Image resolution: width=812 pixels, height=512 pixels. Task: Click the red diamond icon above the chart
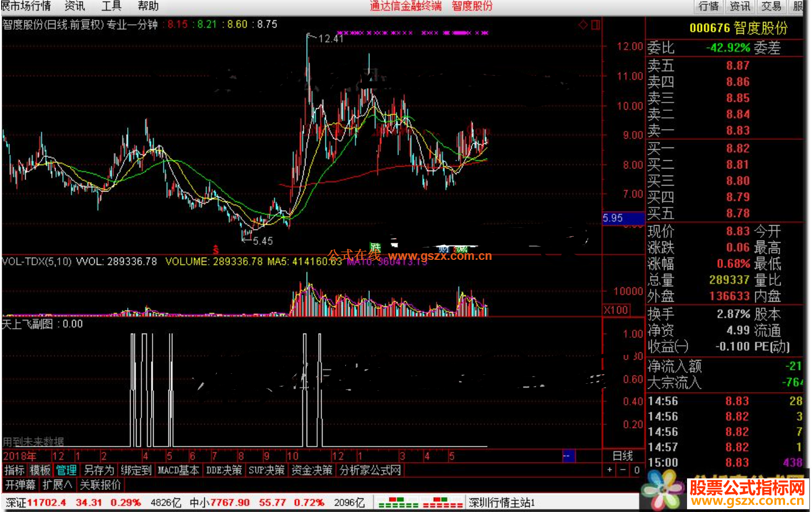click(x=583, y=25)
